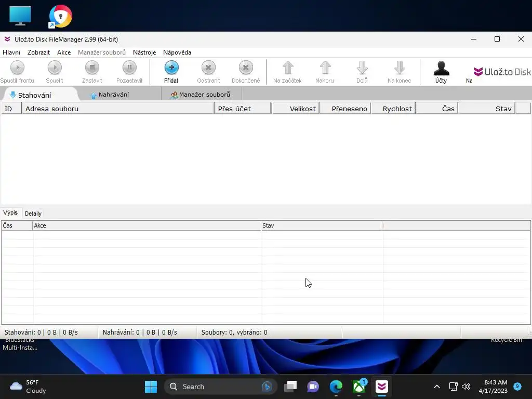Image resolution: width=532 pixels, height=399 pixels.
Task: Open the network icon in tray
Action: coord(453,387)
